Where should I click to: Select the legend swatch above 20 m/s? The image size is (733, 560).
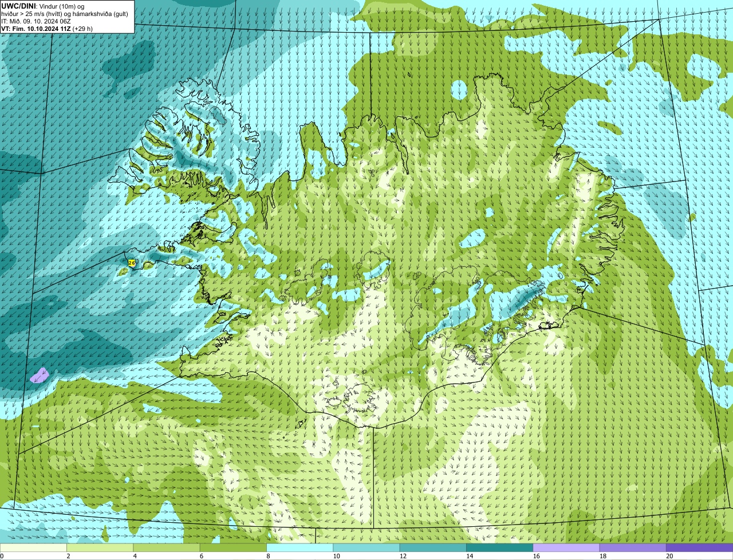point(699,547)
